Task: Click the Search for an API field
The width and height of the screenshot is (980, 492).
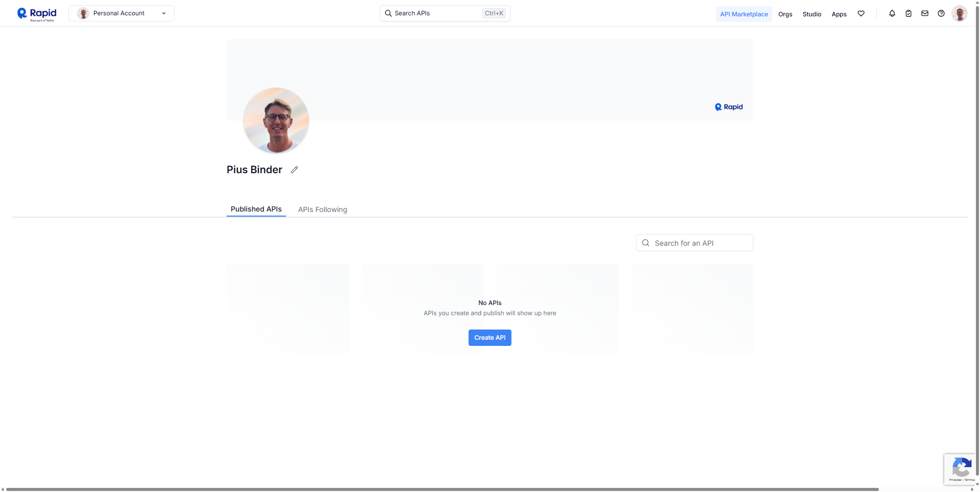Action: pyautogui.click(x=699, y=243)
